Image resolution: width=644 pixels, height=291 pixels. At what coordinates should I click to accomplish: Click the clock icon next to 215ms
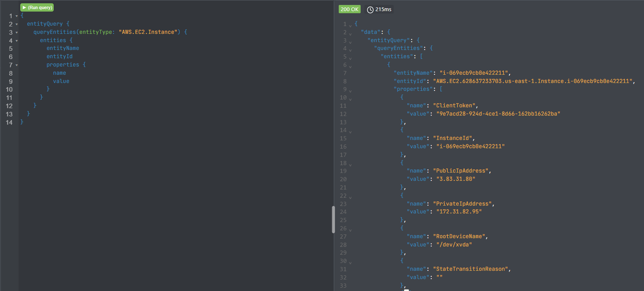[x=371, y=9]
